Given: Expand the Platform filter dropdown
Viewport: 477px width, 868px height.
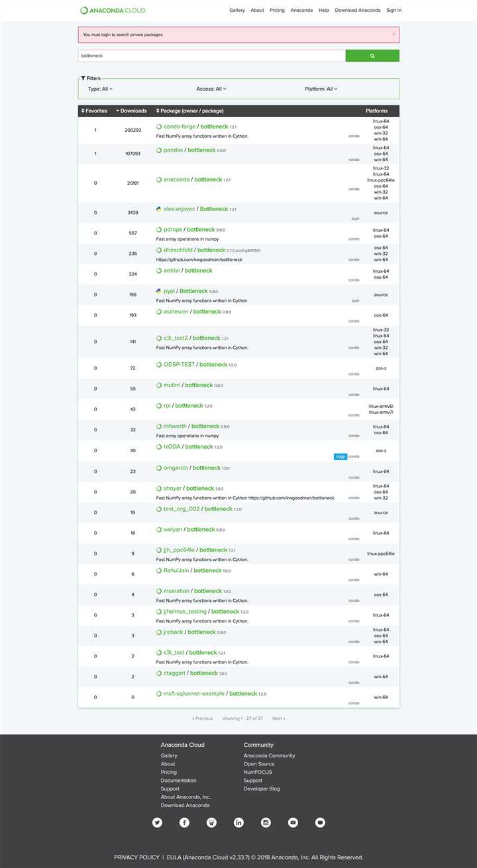Looking at the screenshot, I should [321, 89].
